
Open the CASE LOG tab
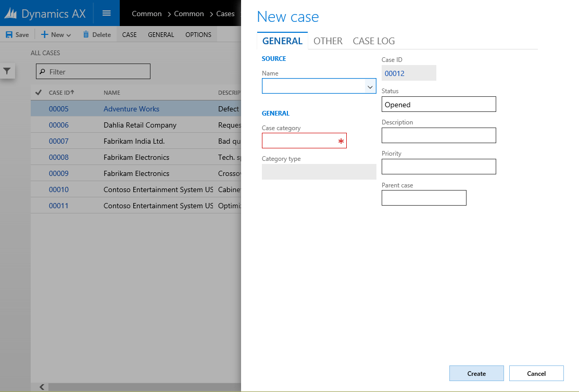click(x=374, y=41)
